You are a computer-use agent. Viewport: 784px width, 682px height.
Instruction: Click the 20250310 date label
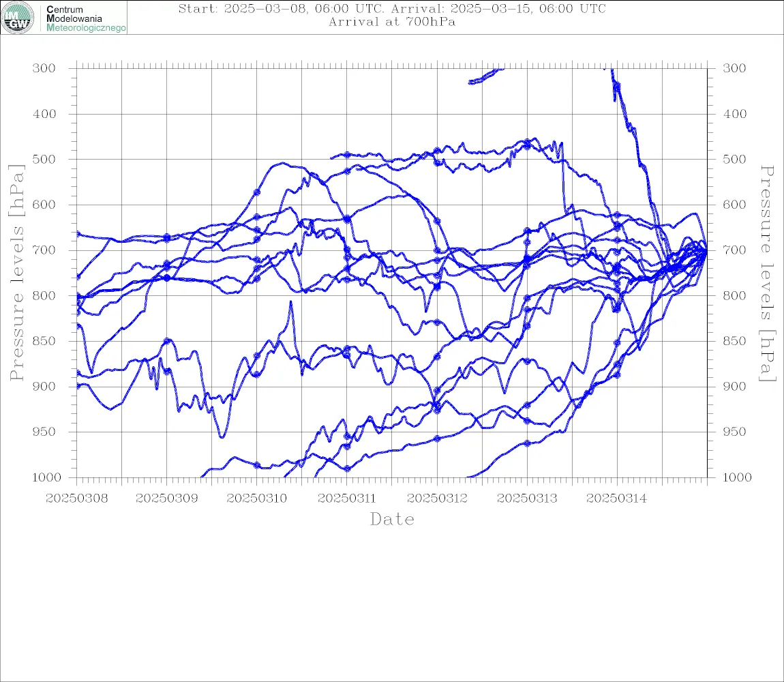pyautogui.click(x=256, y=499)
